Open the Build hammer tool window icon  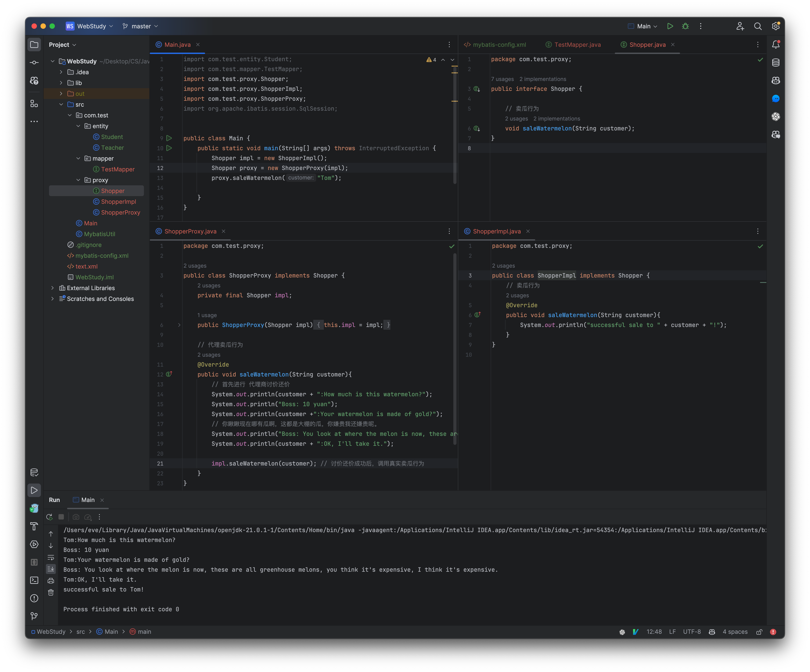pyautogui.click(x=34, y=526)
